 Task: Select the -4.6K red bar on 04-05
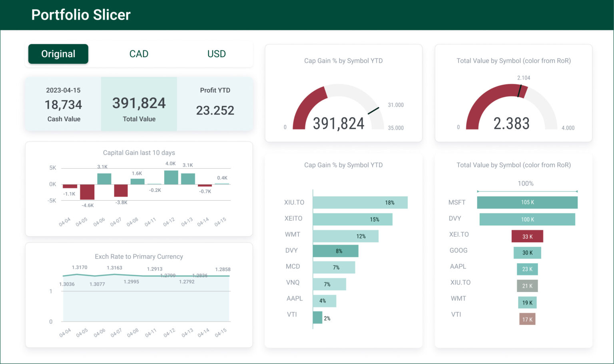point(88,192)
